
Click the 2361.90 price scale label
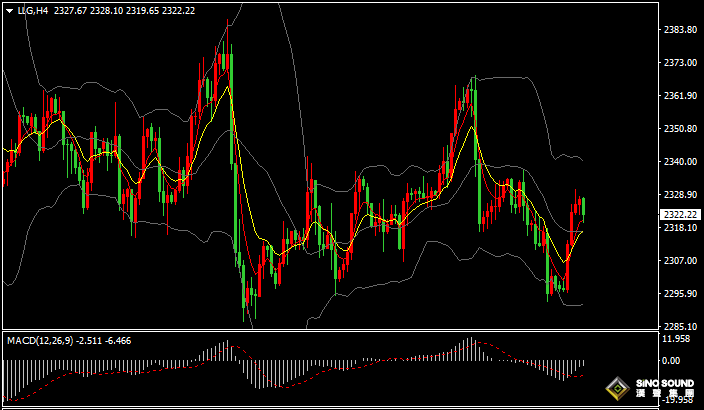tap(680, 96)
